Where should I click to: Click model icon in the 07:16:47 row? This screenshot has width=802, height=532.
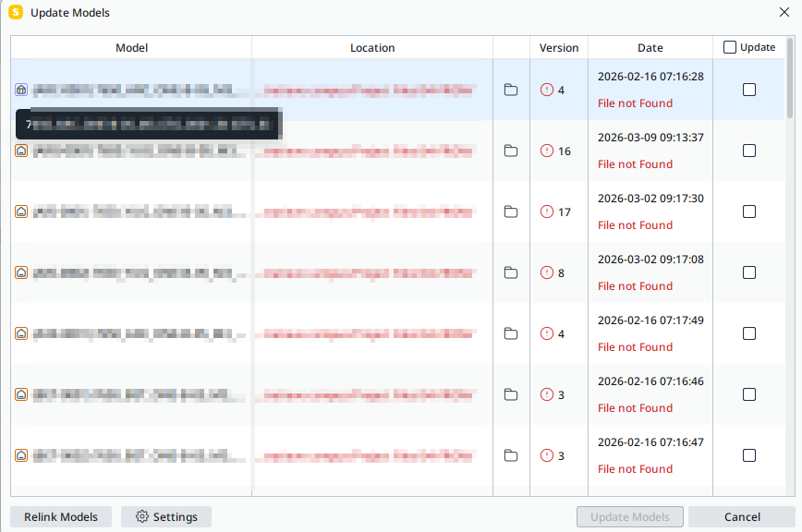(21, 455)
